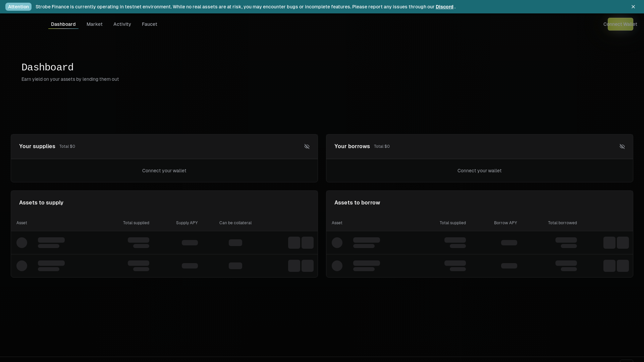Screen dimensions: 644x362
Task: Toggle visibility of Your supplies panel
Action: 307,146
